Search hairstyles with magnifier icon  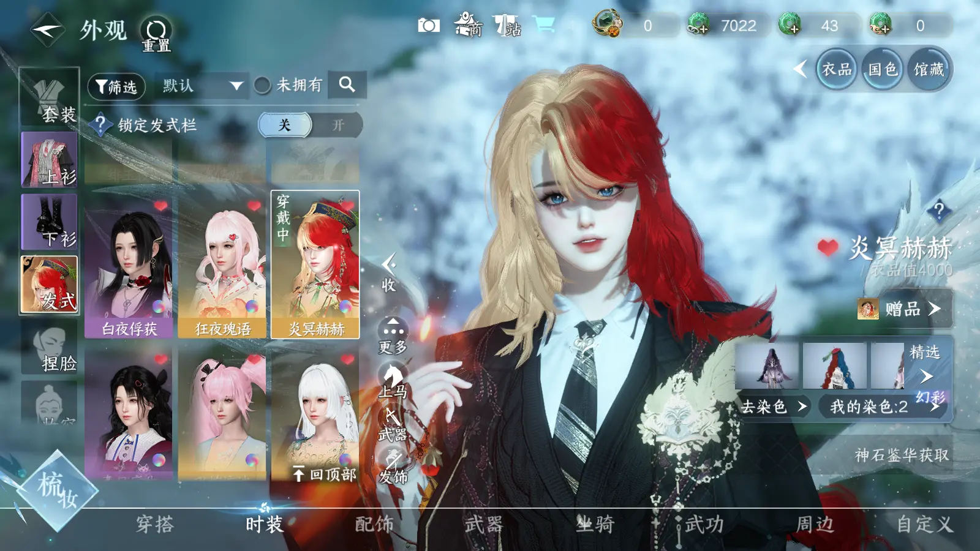(347, 84)
